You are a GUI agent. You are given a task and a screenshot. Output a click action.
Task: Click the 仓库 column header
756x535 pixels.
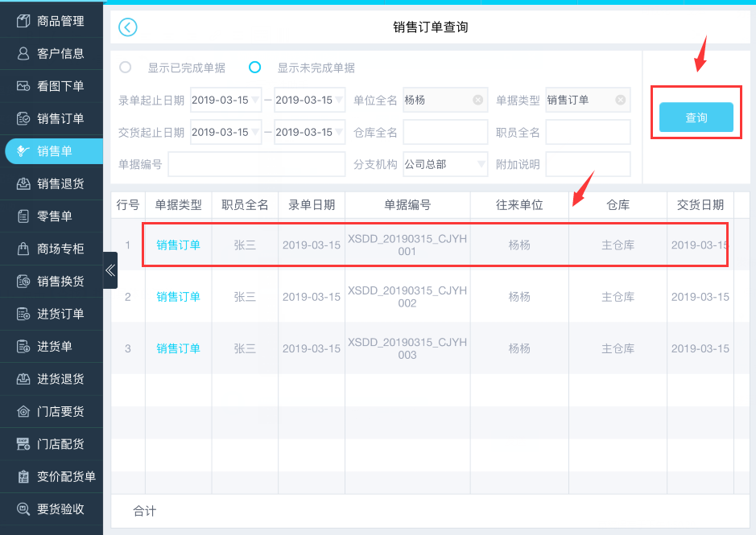pyautogui.click(x=618, y=205)
